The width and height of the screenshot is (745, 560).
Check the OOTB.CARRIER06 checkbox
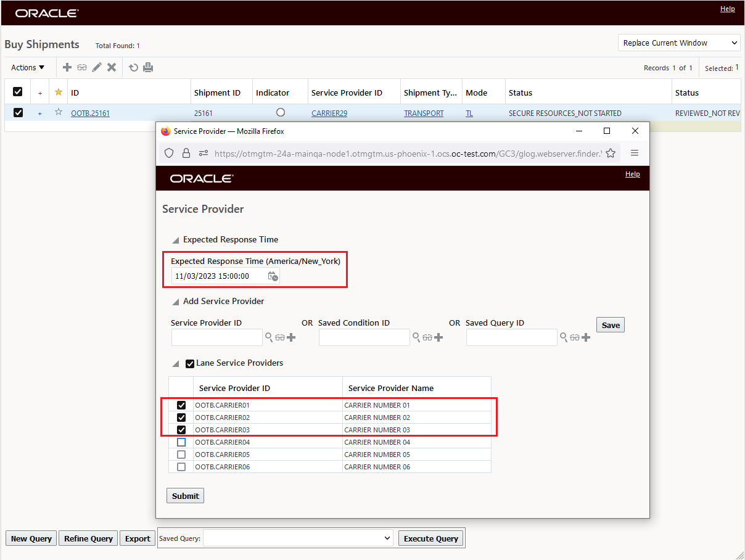pyautogui.click(x=181, y=467)
